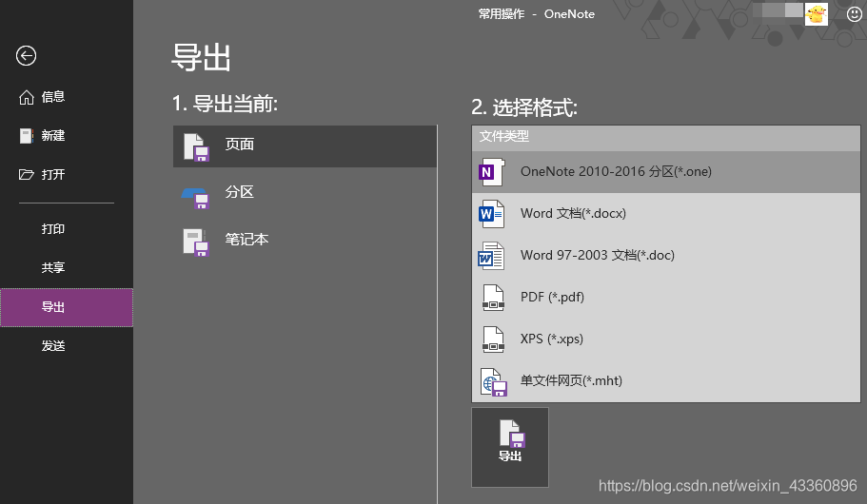Click the 导出 button below format list

coord(510,448)
